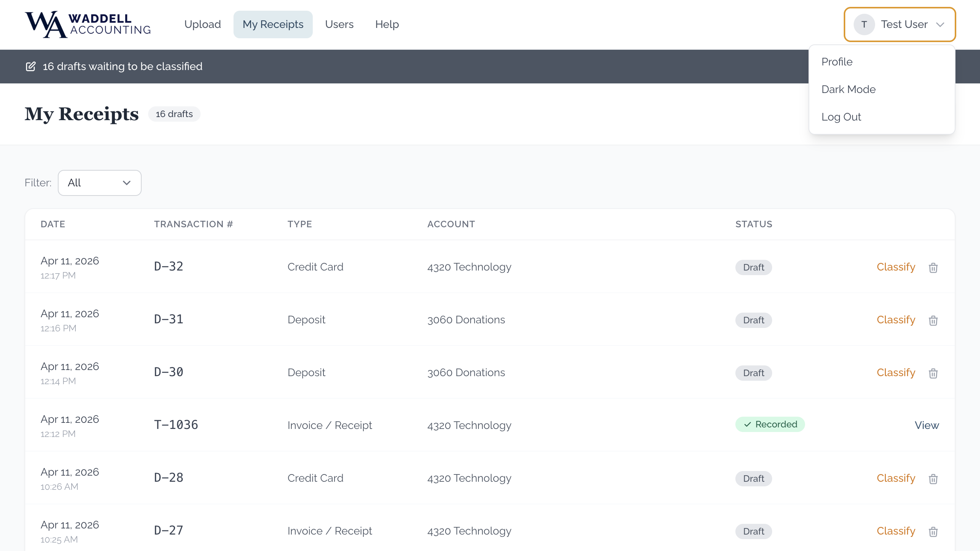Click the Waddell Accounting logo

click(88, 24)
